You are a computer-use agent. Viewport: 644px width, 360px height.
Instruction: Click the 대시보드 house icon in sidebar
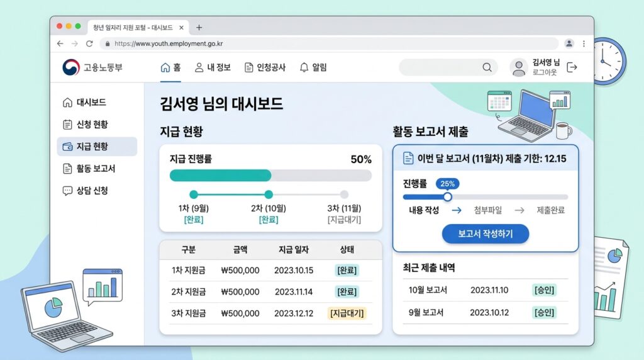coord(67,103)
